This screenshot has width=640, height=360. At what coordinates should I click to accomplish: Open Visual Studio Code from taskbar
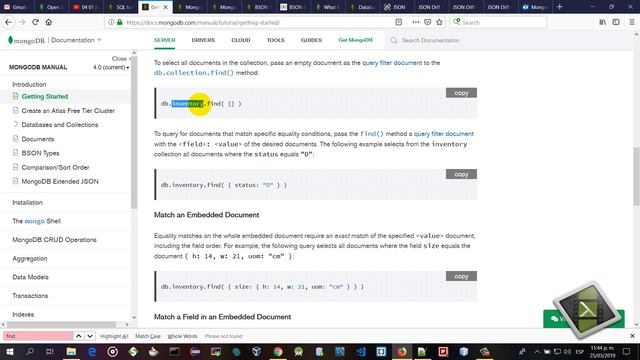tap(361, 352)
